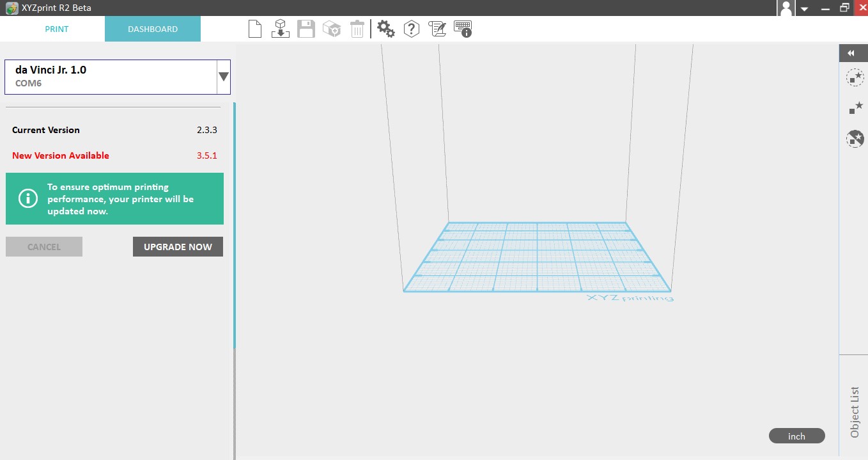Image resolution: width=868 pixels, height=460 pixels.
Task: Click the add object cube icon
Action: click(331, 29)
